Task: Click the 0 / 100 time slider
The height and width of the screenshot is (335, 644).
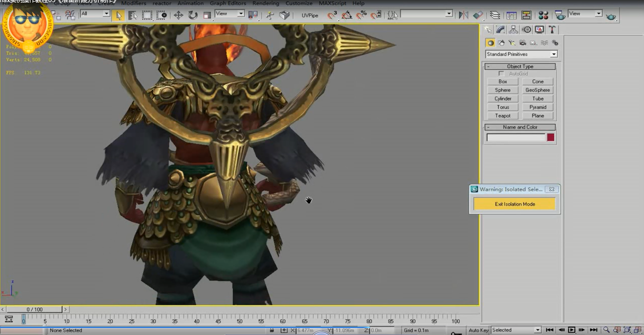Action: click(x=35, y=309)
